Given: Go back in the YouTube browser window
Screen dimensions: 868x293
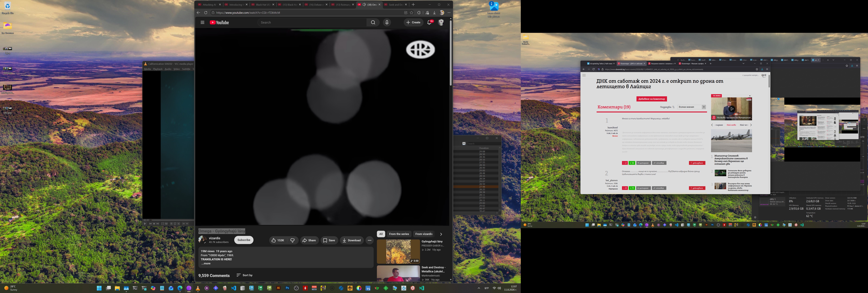Looking at the screenshot, I should point(198,13).
